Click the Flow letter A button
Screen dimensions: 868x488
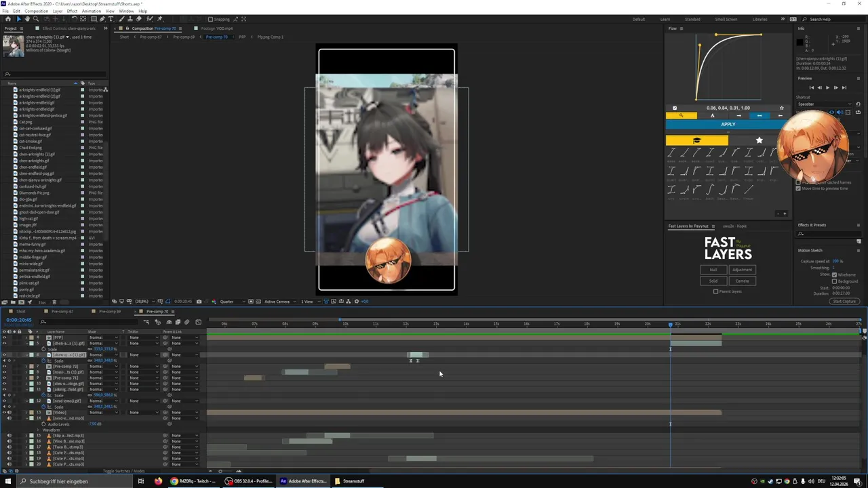click(713, 115)
